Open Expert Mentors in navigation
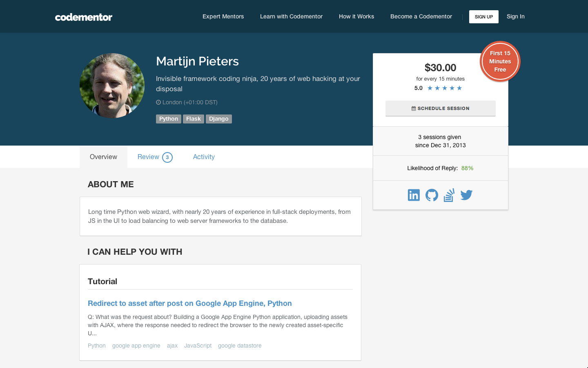588x368 pixels. point(223,16)
